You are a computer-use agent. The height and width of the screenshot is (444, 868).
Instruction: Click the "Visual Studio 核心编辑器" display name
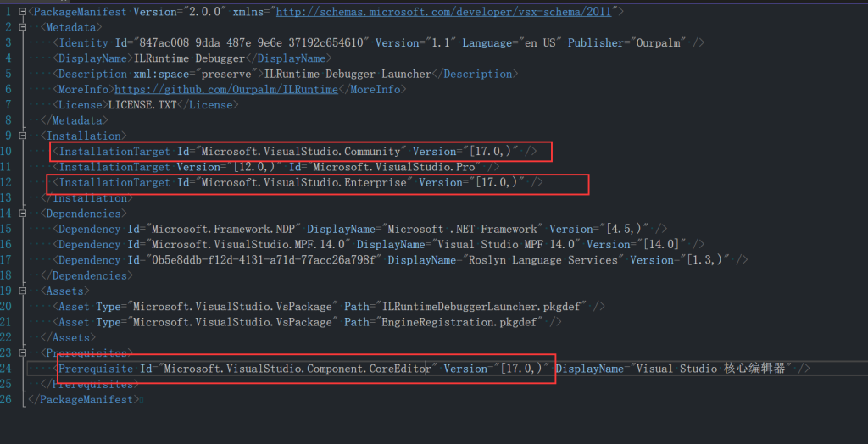pyautogui.click(x=711, y=368)
